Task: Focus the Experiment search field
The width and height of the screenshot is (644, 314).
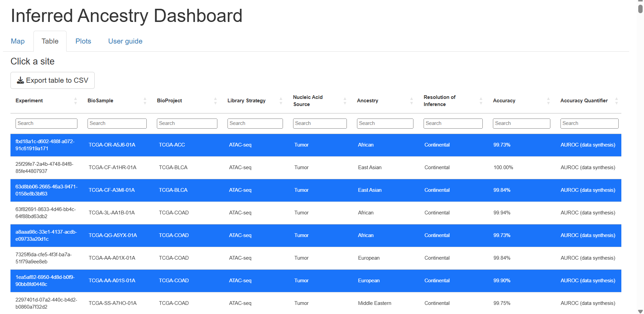Action: coord(46,123)
